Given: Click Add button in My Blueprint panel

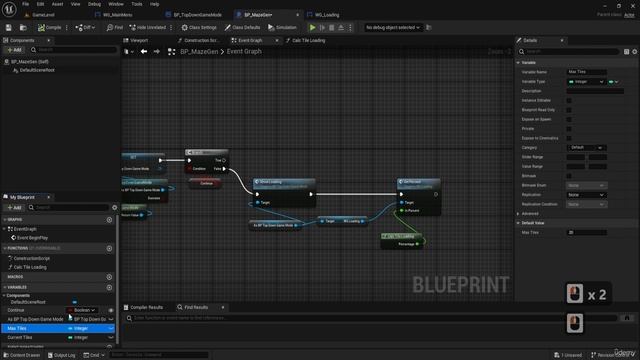Looking at the screenshot, I should click(14, 207).
